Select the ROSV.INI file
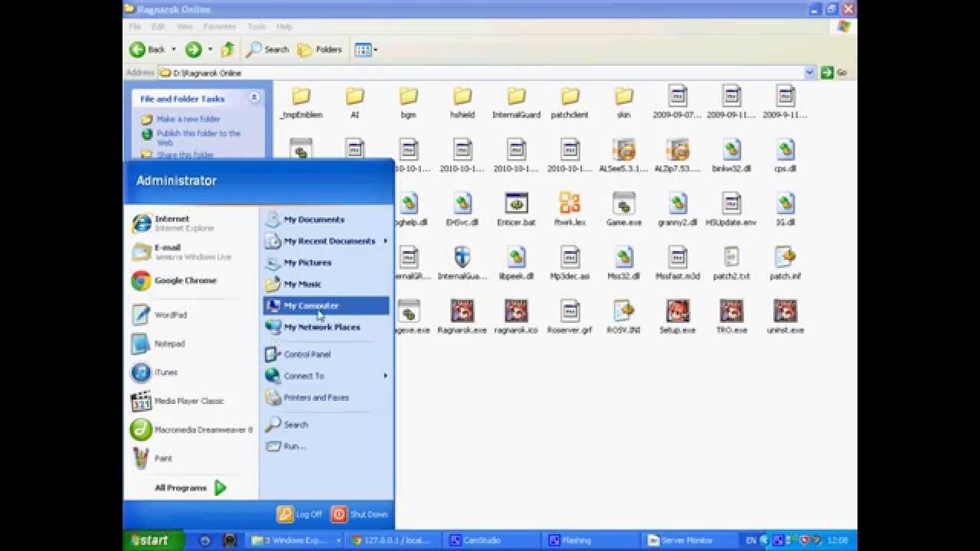Viewport: 980px width, 551px height. pyautogui.click(x=624, y=317)
